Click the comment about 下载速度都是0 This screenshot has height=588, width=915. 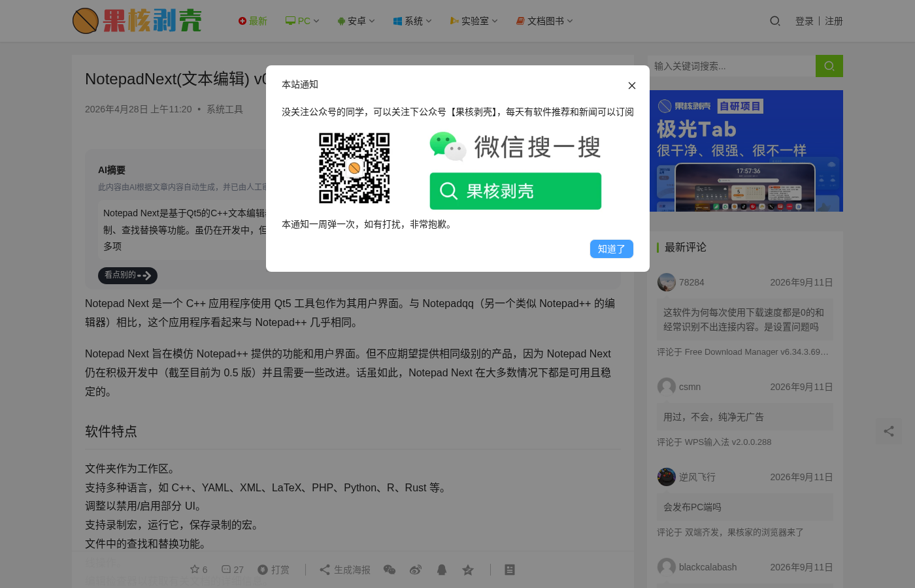coord(744,319)
